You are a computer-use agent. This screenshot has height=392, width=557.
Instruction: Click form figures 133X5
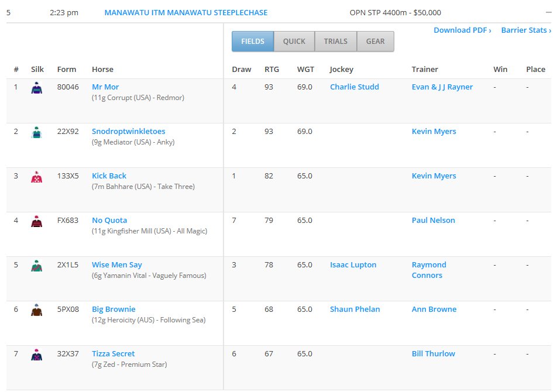pyautogui.click(x=68, y=176)
